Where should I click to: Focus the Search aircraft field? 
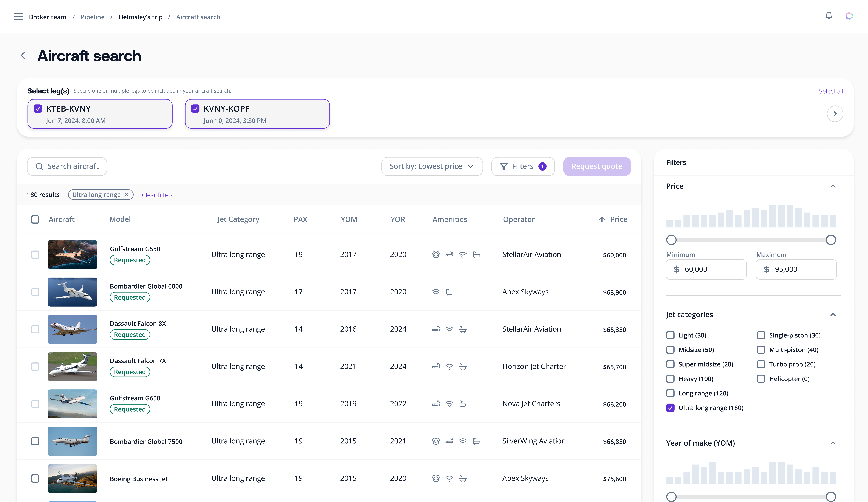(67, 166)
